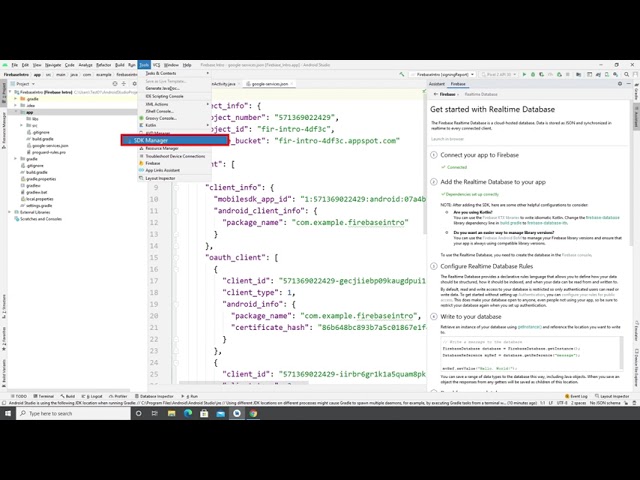Open the File menu
Screen dimensions: 640x480
(x=15, y=65)
